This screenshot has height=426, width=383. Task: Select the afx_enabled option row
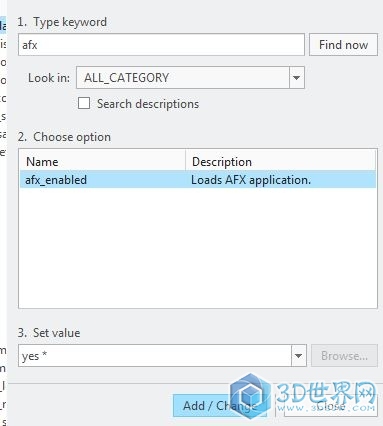pos(198,180)
